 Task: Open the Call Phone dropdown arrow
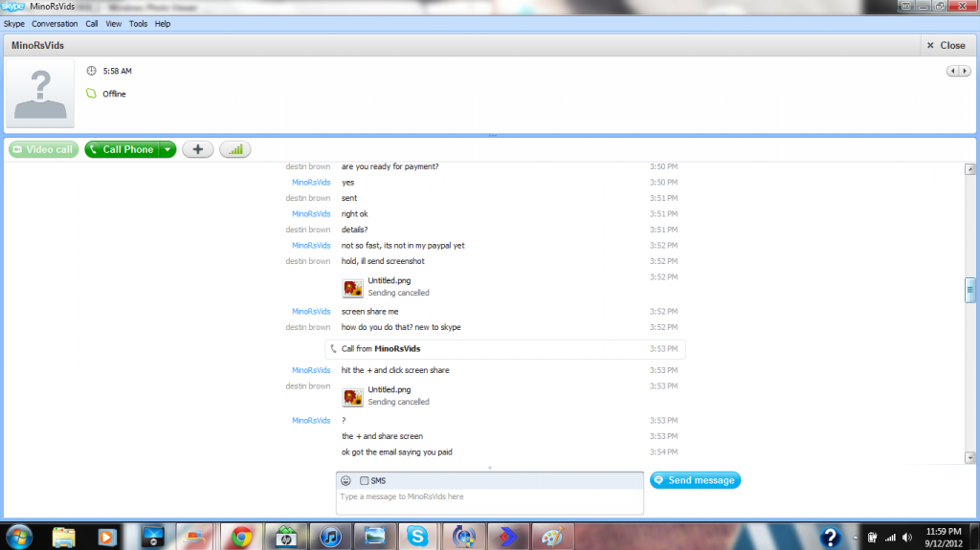(x=167, y=149)
